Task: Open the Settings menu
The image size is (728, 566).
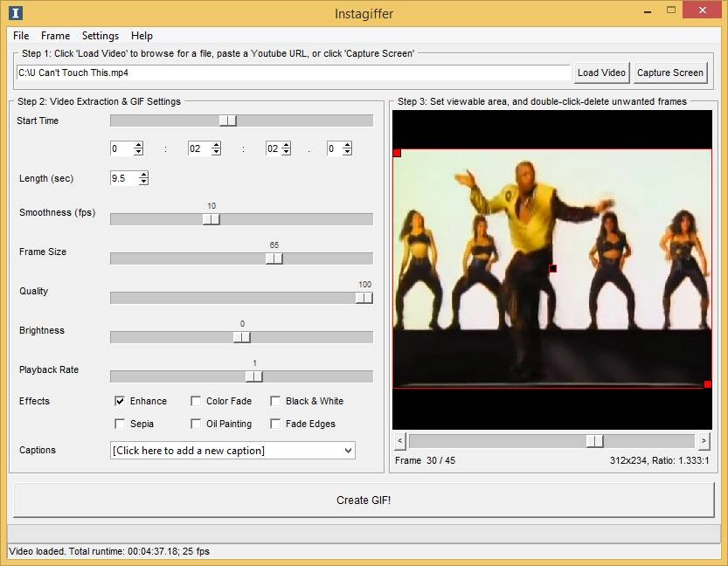Action: (x=101, y=36)
